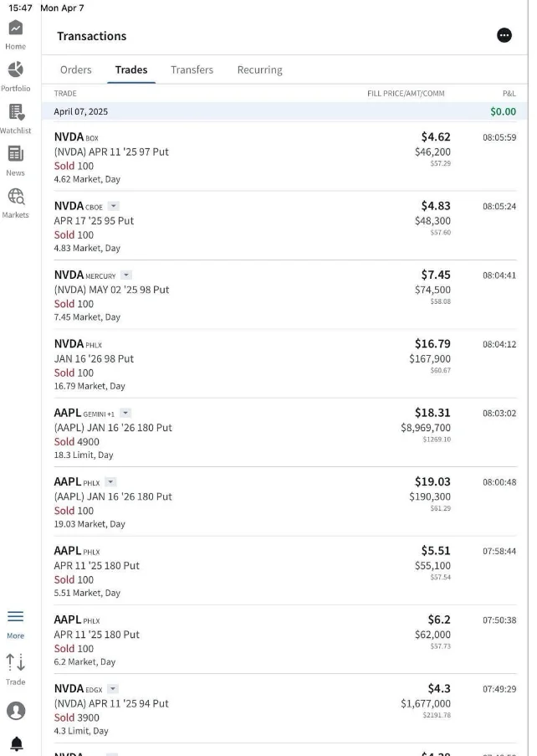The image size is (537, 756).
Task: Expand the NVDA CBOE trade dropdown
Action: click(x=113, y=206)
